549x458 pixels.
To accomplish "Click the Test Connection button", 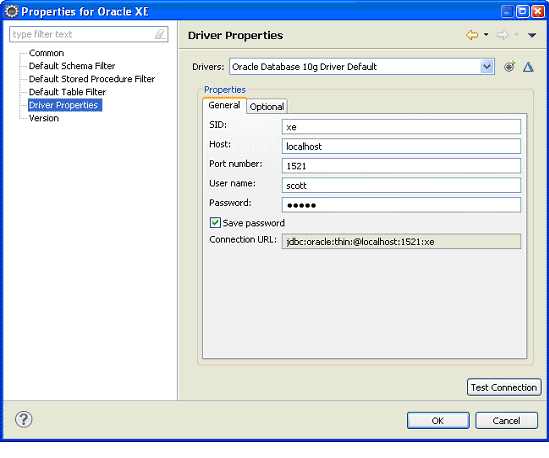I will 504,387.
